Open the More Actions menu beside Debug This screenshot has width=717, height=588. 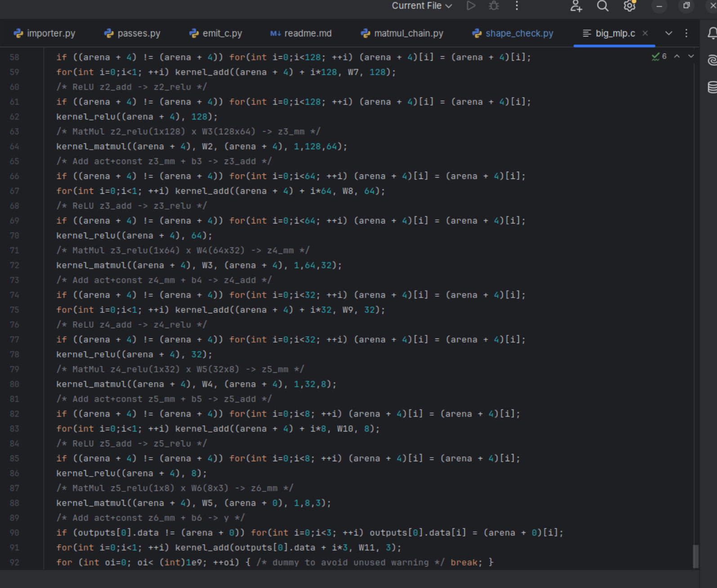pyautogui.click(x=517, y=6)
